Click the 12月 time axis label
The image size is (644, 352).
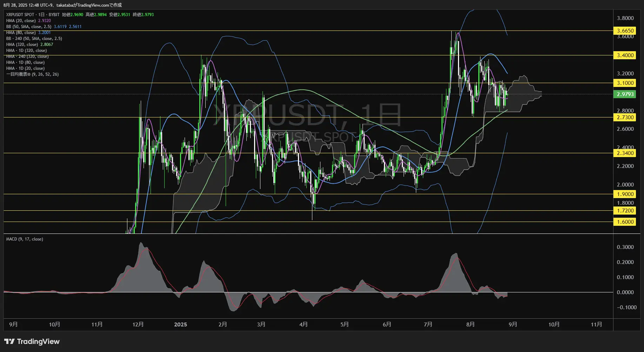point(138,324)
